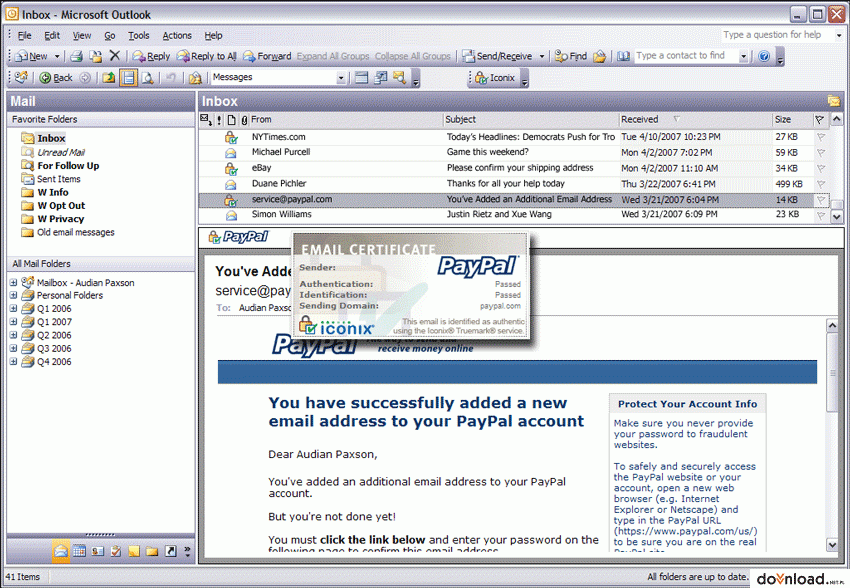Expand the Q1 2007 folder

tap(14, 321)
